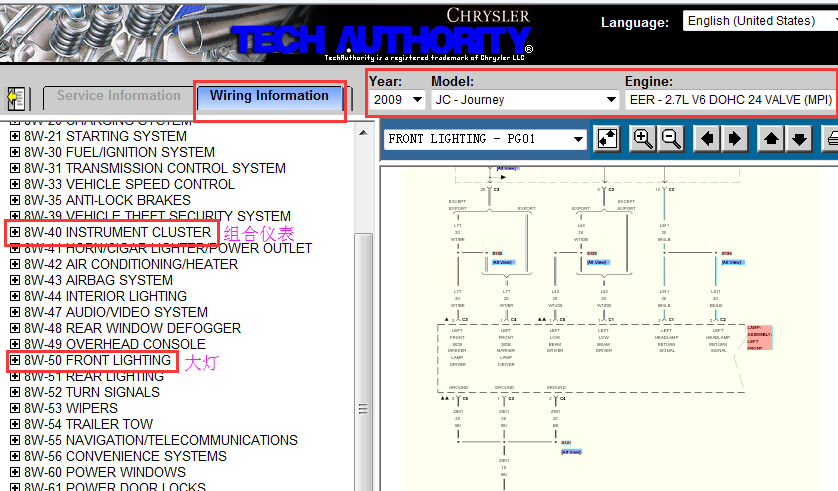
Task: Click the pink lamp assembly connector label
Action: (759, 338)
